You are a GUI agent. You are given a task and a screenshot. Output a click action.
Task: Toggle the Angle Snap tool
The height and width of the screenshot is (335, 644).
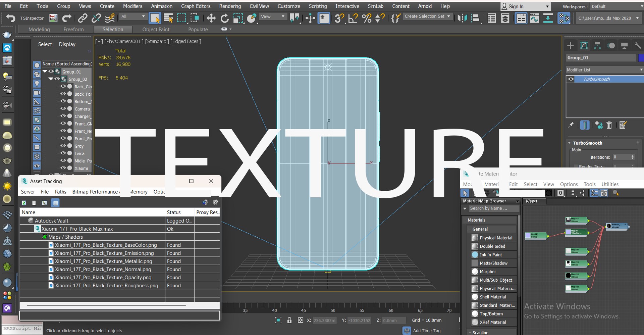[353, 18]
